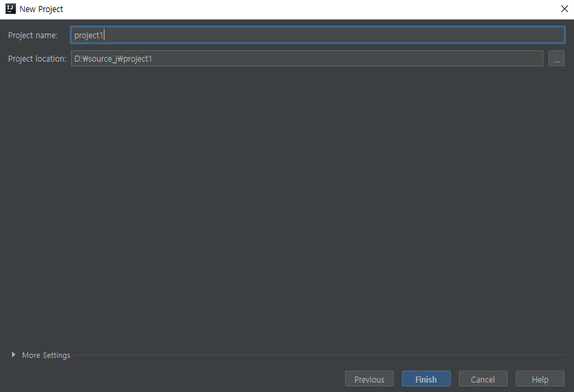Click the Project name input field
This screenshot has height=392, width=574.
[317, 35]
